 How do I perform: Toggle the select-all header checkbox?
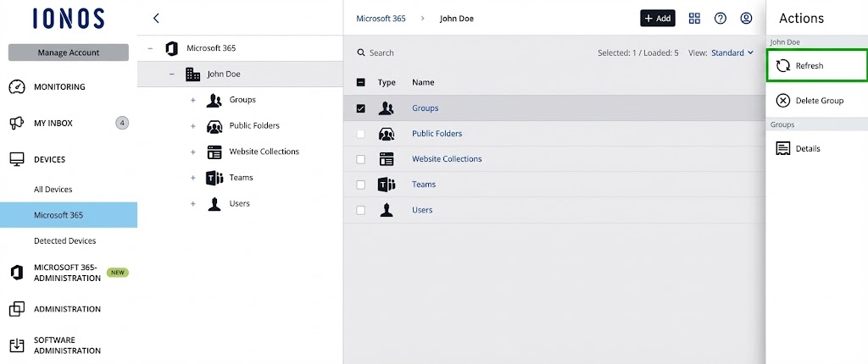(361, 82)
